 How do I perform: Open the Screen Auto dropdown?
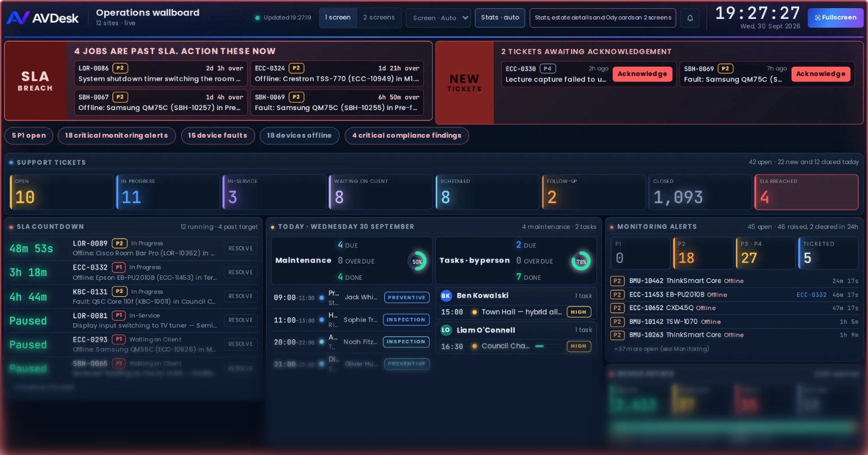tap(438, 18)
